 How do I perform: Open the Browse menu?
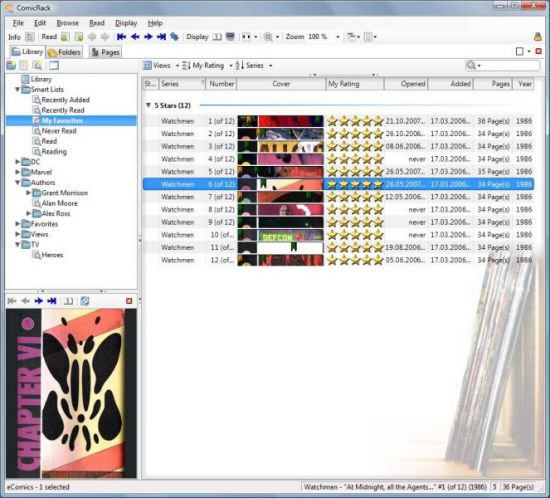point(68,23)
